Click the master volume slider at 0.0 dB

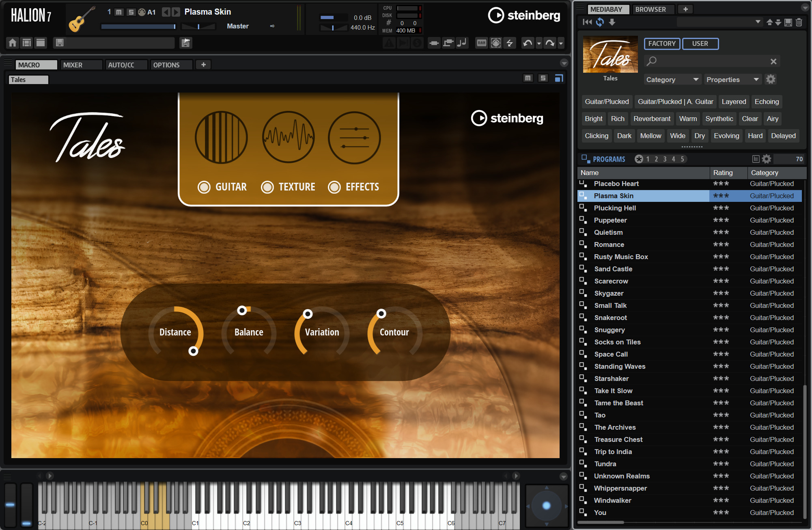tap(334, 17)
